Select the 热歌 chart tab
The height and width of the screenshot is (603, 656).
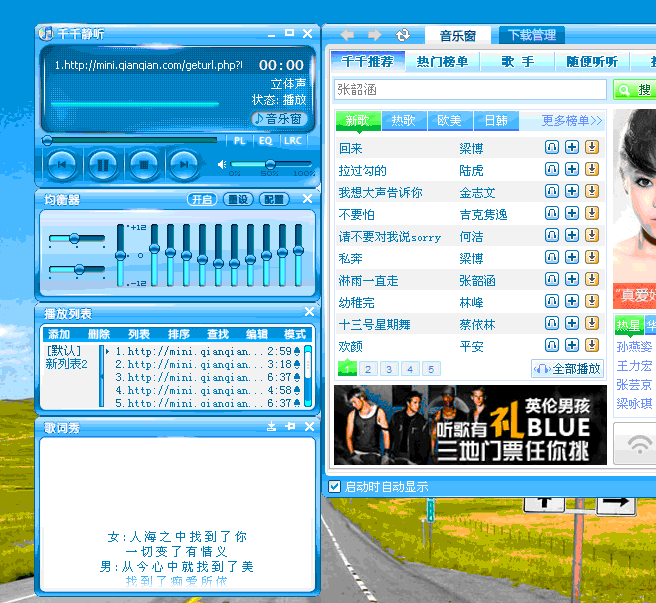(x=404, y=121)
